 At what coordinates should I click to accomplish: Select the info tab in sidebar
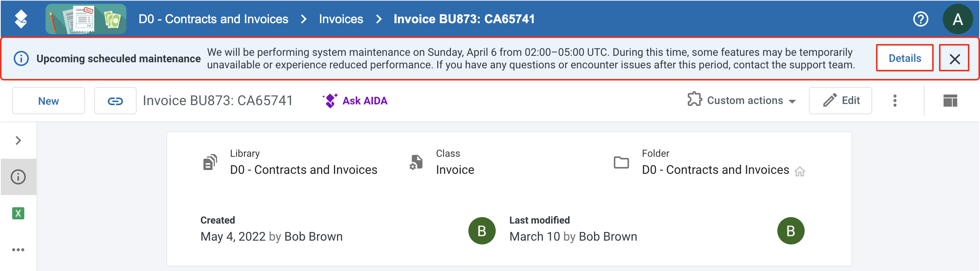pyautogui.click(x=18, y=177)
